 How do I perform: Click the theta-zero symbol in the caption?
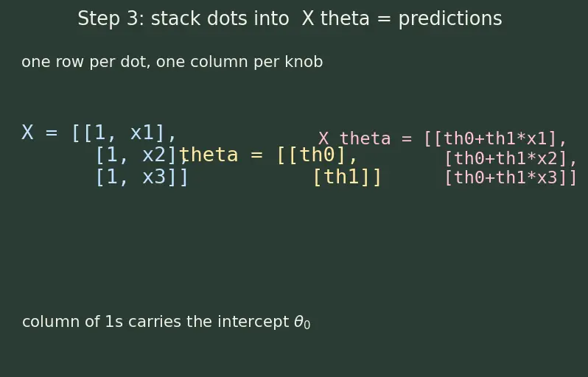302,323
